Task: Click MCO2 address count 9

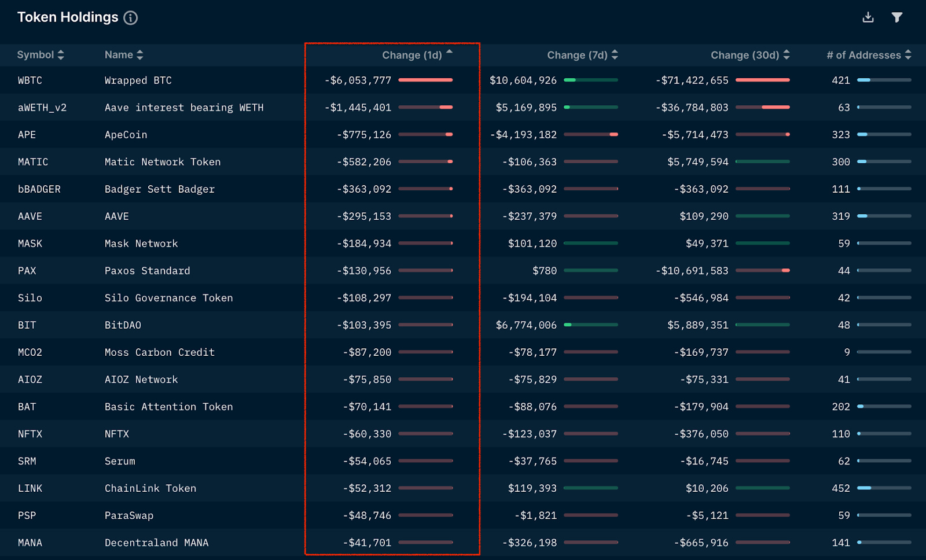Action: 847,352
